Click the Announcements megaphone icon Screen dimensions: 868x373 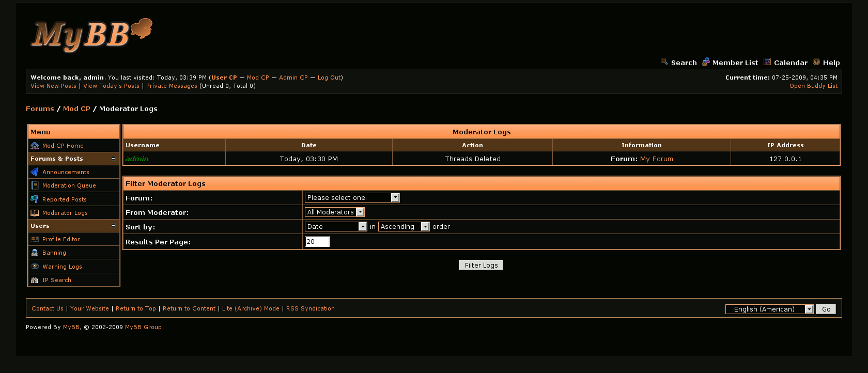coord(35,172)
